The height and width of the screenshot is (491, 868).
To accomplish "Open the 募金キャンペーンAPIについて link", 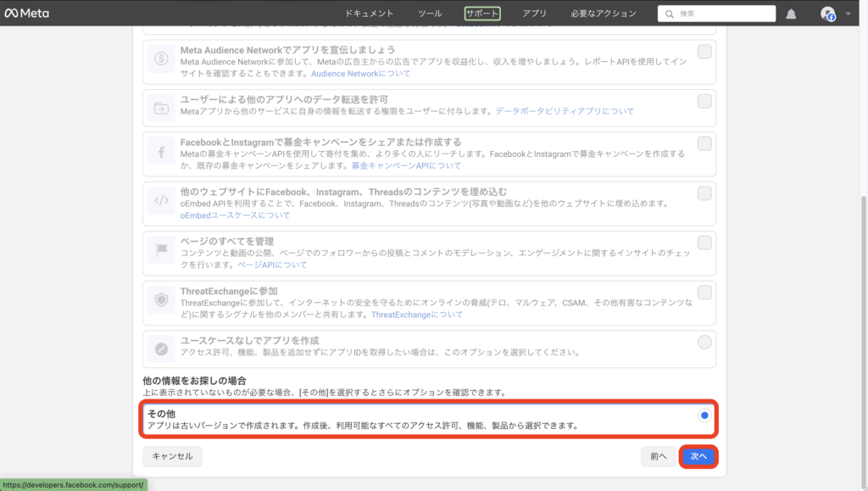I will 406,165.
